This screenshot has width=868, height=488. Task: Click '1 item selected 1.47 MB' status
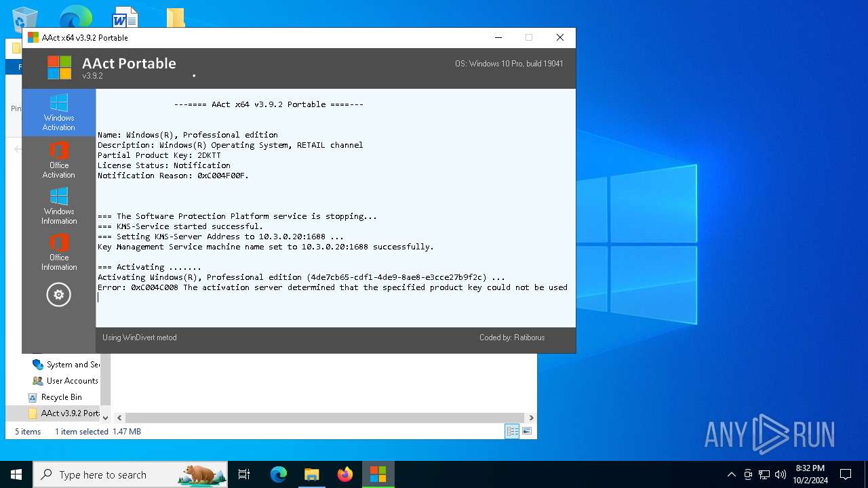pos(98,432)
